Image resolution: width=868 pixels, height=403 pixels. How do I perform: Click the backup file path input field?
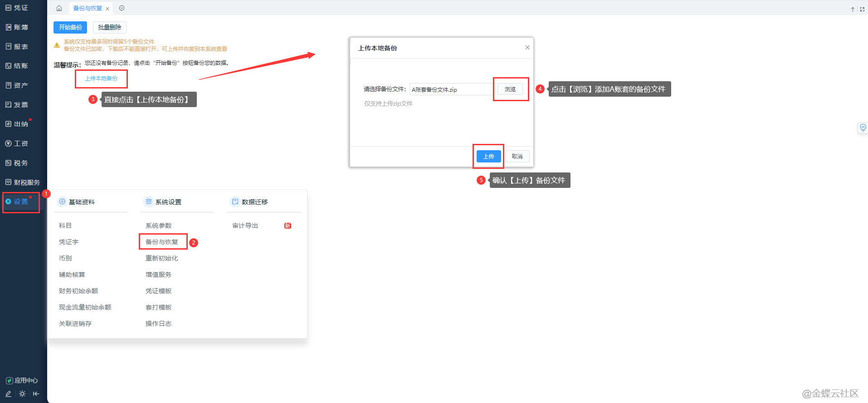tap(451, 89)
